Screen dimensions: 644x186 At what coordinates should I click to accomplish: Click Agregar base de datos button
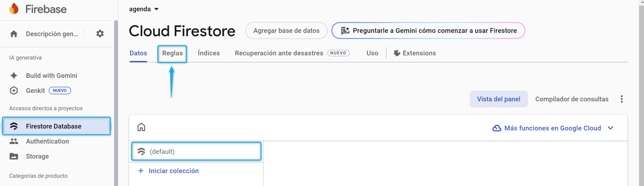286,30
